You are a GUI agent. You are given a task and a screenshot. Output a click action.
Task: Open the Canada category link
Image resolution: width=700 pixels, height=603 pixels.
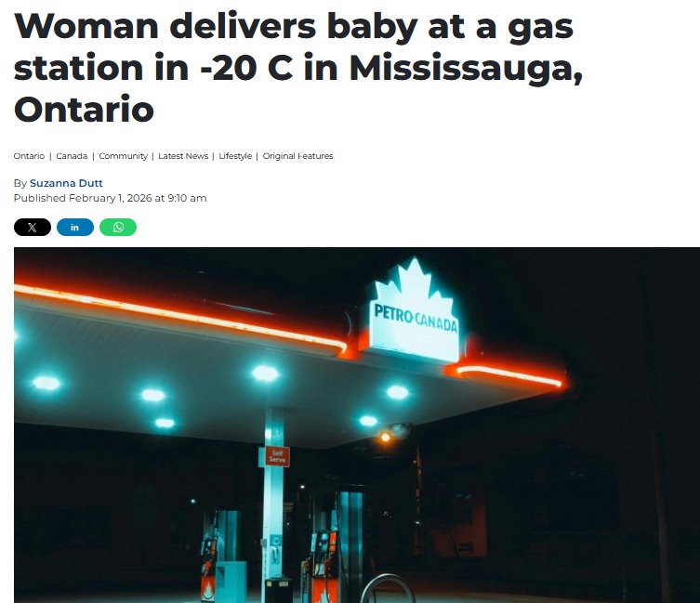point(72,156)
